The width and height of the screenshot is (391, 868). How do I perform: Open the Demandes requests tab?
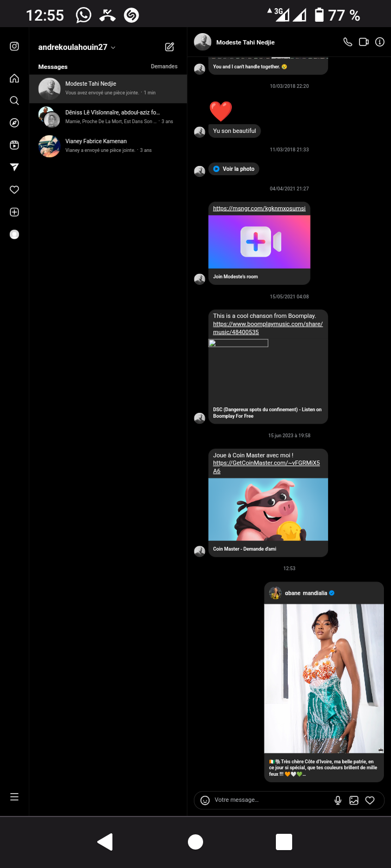(164, 66)
